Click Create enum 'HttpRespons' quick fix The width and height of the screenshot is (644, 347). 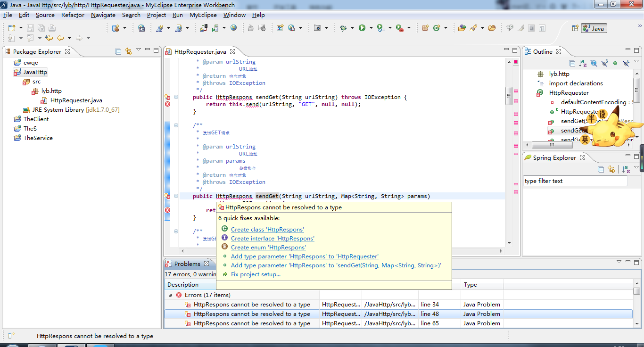pos(268,247)
